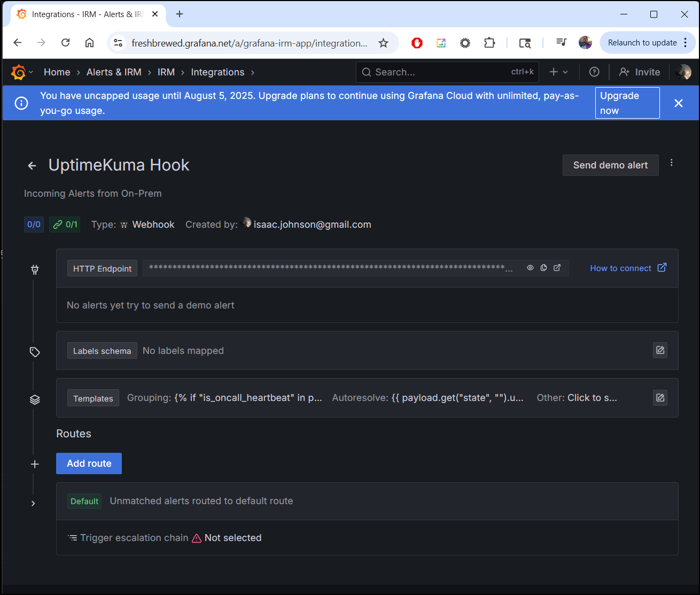Open the Other templates text
Viewport: 700px width, 595px height.
(x=577, y=398)
